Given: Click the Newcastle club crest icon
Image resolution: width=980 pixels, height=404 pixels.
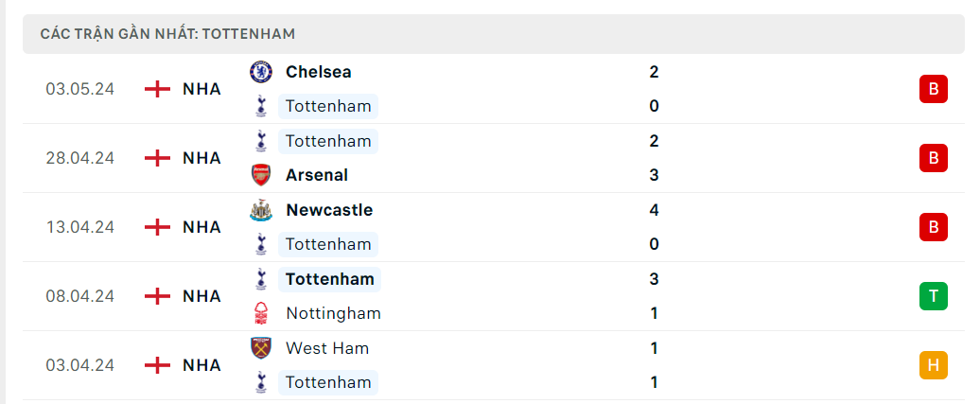Looking at the screenshot, I should (261, 210).
